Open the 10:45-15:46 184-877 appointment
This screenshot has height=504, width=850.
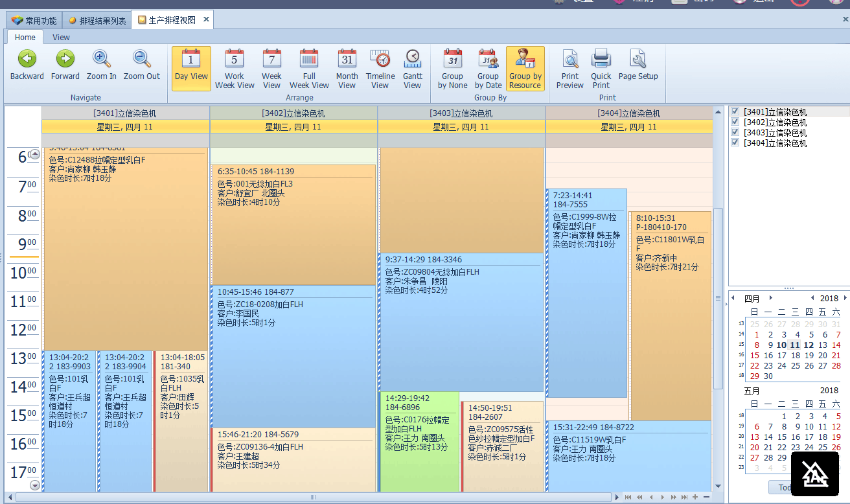293,356
